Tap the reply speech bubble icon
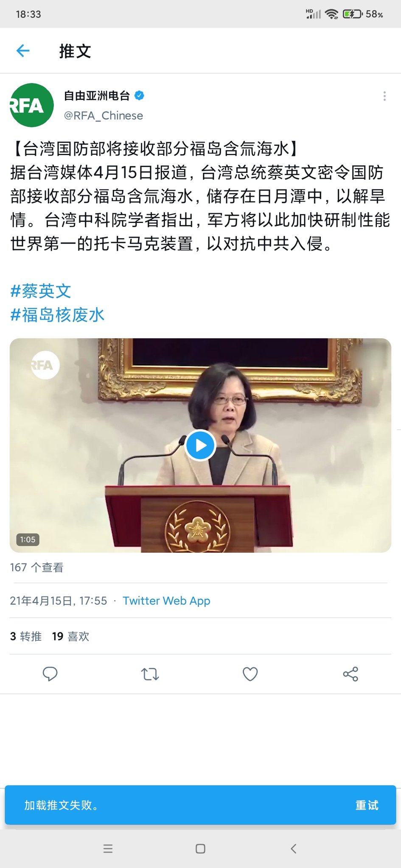This screenshot has width=401, height=868. click(x=50, y=674)
